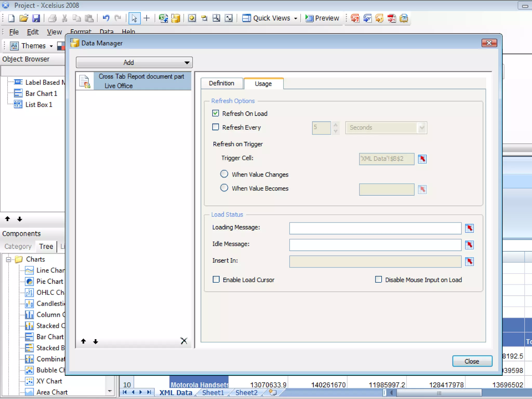Click the Paste clipboard icon
Image resolution: width=532 pixels, height=399 pixels.
(89, 18)
